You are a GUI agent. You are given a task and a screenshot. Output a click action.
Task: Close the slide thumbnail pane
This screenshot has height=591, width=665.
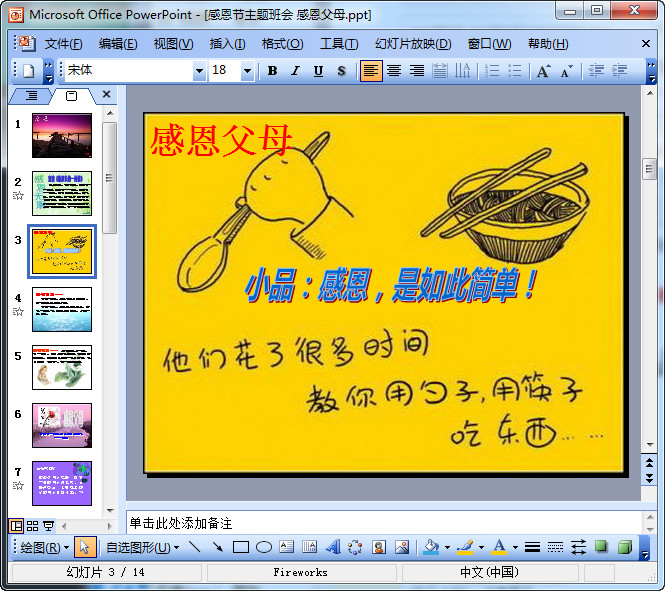(107, 94)
